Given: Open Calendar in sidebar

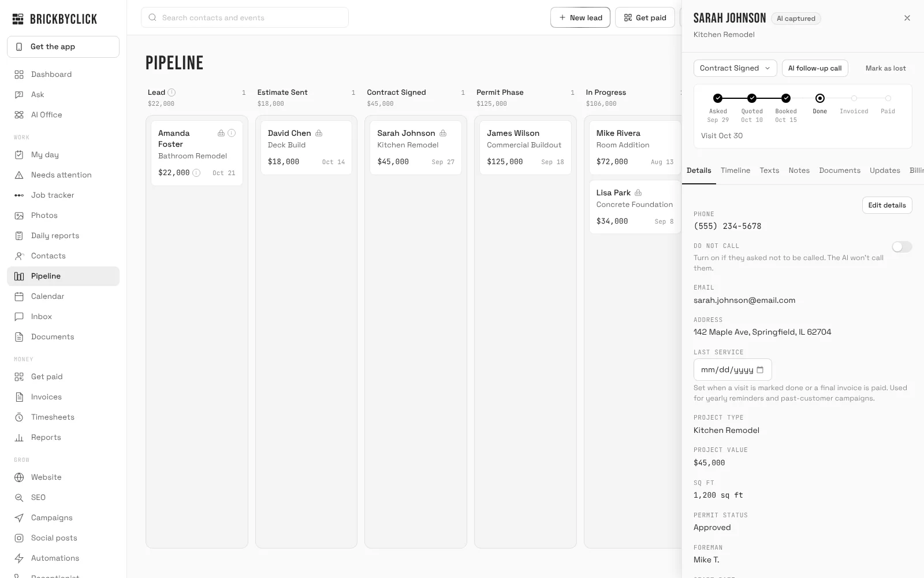Looking at the screenshot, I should click(x=63, y=297).
